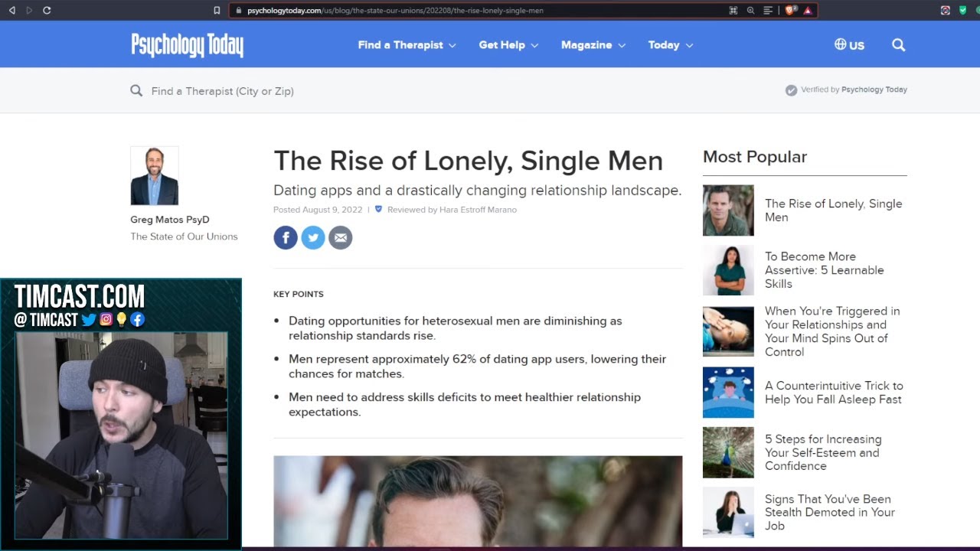Click the red extension icon in the browser toolbar

pos(945,10)
